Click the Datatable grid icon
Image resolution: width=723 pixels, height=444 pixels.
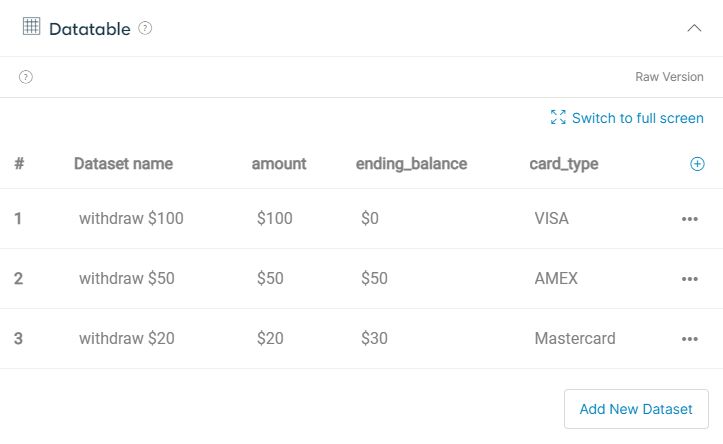click(31, 27)
